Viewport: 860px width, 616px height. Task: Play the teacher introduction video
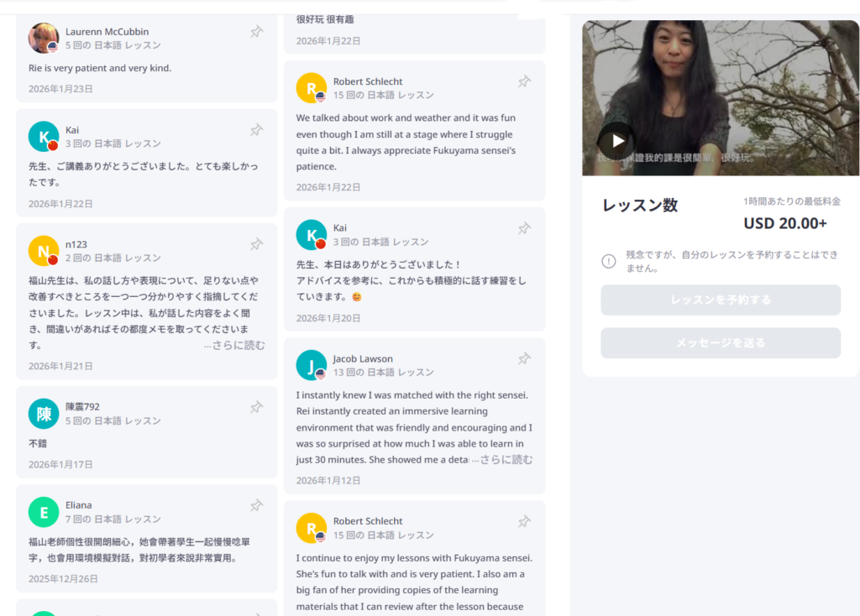[x=617, y=141]
